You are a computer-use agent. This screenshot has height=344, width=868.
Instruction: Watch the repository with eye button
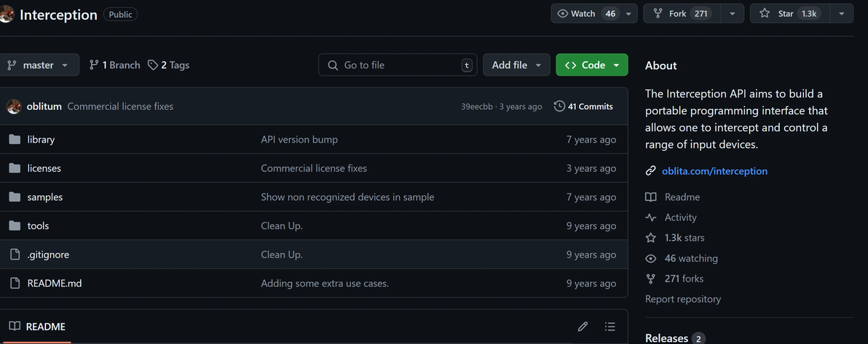coord(585,13)
